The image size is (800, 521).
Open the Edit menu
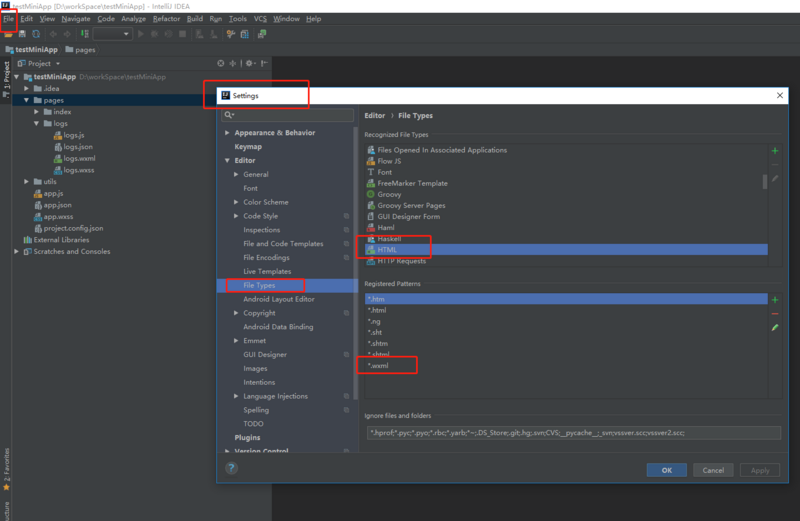point(27,19)
